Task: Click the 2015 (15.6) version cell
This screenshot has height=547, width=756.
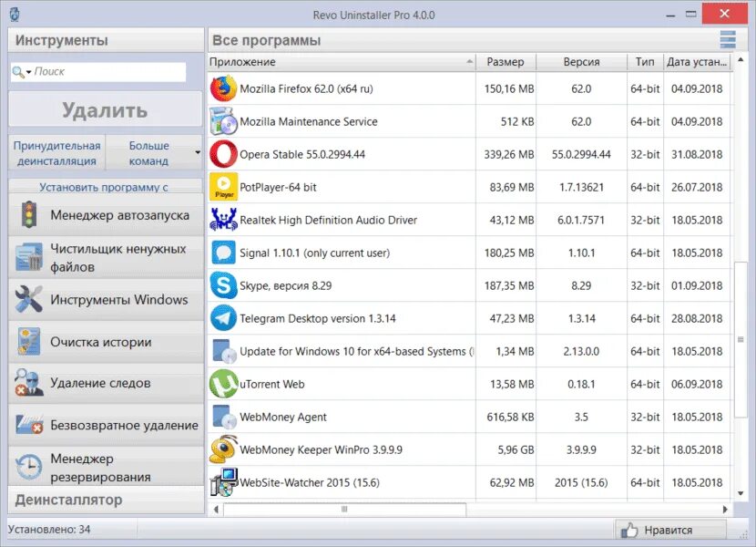Action: 581,482
